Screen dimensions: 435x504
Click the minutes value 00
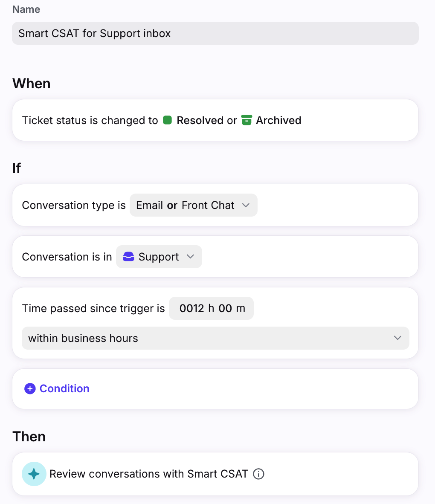[225, 308]
